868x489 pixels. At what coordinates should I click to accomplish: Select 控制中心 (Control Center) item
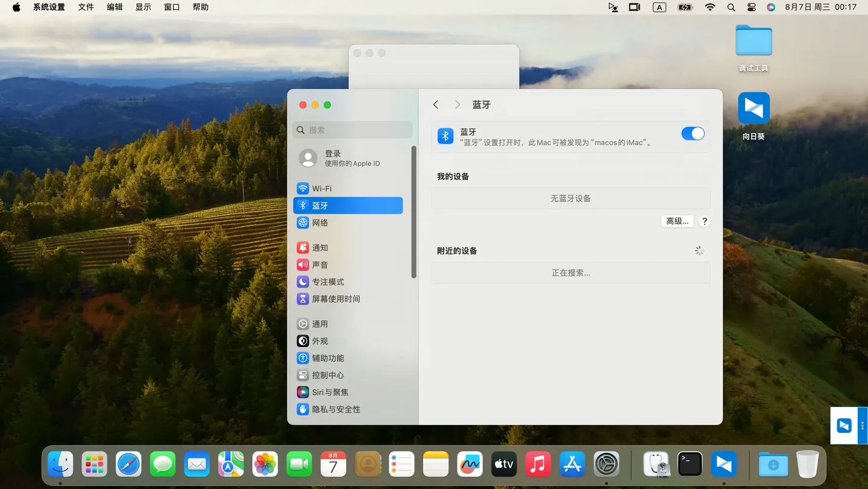(328, 375)
